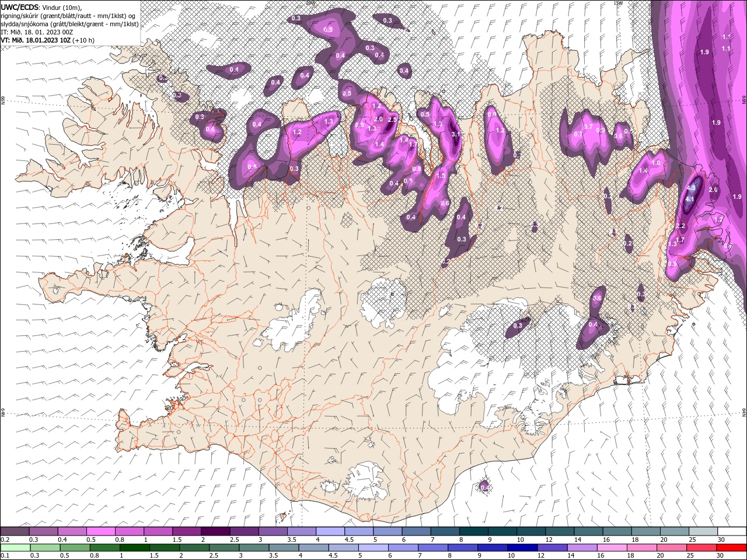Select the dark green rain swatch between 1 and 1.5

coord(135,548)
